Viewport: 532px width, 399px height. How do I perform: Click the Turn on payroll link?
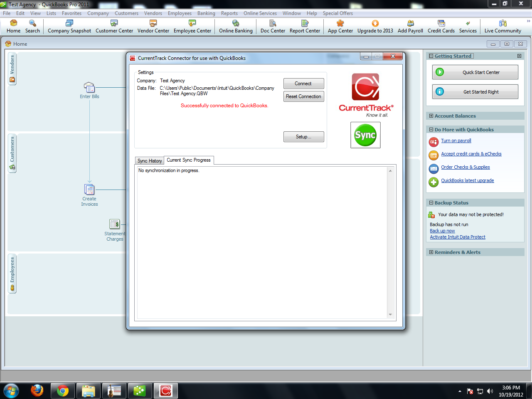(x=456, y=140)
